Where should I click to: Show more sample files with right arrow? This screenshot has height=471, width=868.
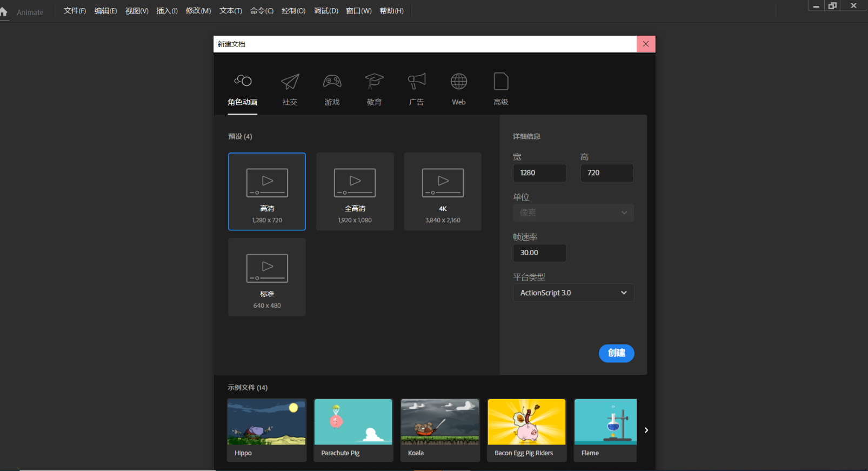click(x=646, y=430)
